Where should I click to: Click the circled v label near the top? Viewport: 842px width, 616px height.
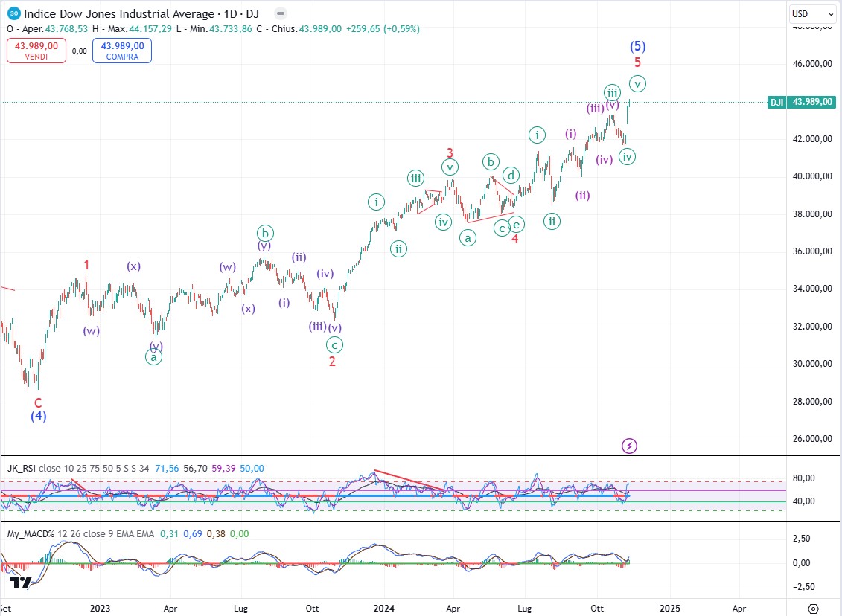click(637, 84)
